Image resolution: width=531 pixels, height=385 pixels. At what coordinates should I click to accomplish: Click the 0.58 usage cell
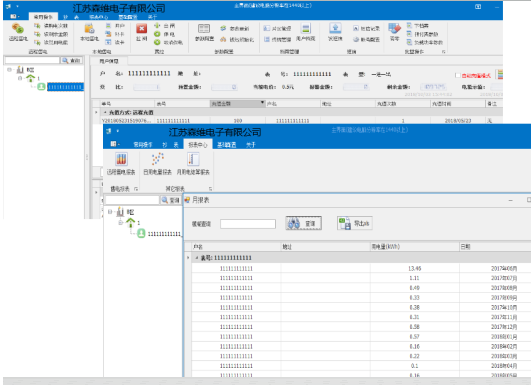pos(415,327)
